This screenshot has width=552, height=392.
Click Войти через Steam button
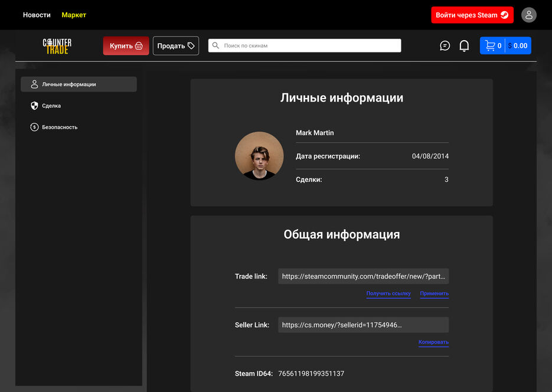[472, 15]
